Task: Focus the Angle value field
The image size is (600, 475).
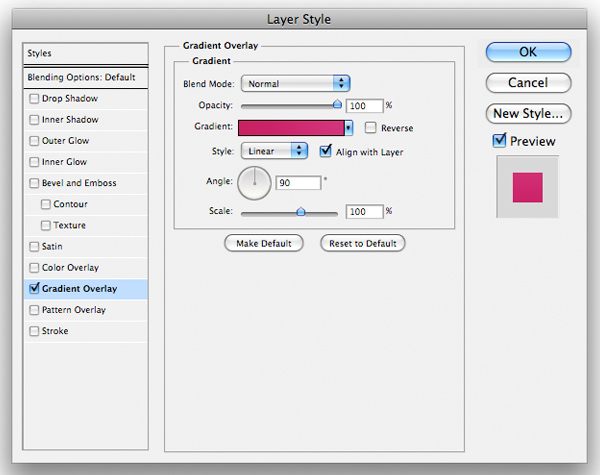Action: pyautogui.click(x=298, y=183)
